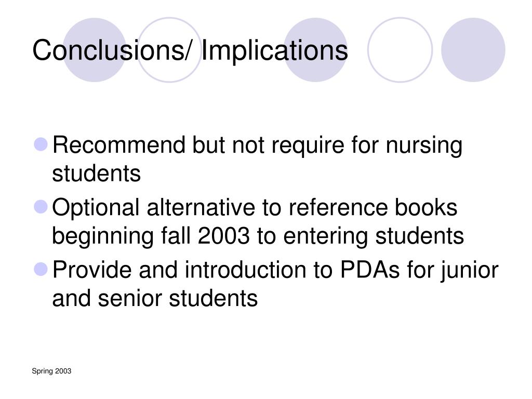The height and width of the screenshot is (399, 532).
Task: Click the 'Conclusions/ Implications' slide title
Action: [x=190, y=50]
